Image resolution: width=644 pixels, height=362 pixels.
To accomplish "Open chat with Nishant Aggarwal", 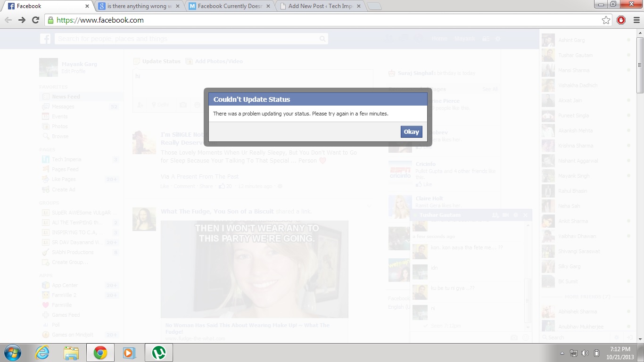I will 587,161.
